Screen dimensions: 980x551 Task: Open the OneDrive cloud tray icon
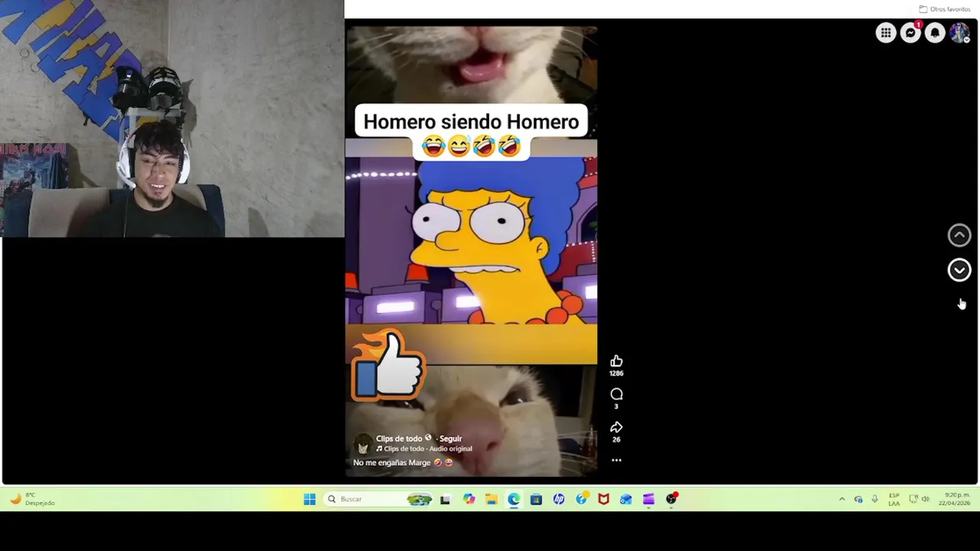[x=858, y=499]
